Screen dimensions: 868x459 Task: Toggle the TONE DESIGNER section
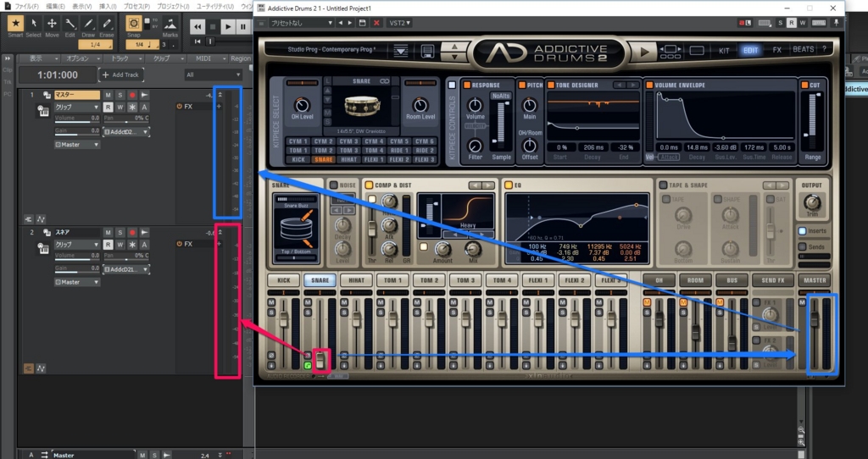point(551,86)
